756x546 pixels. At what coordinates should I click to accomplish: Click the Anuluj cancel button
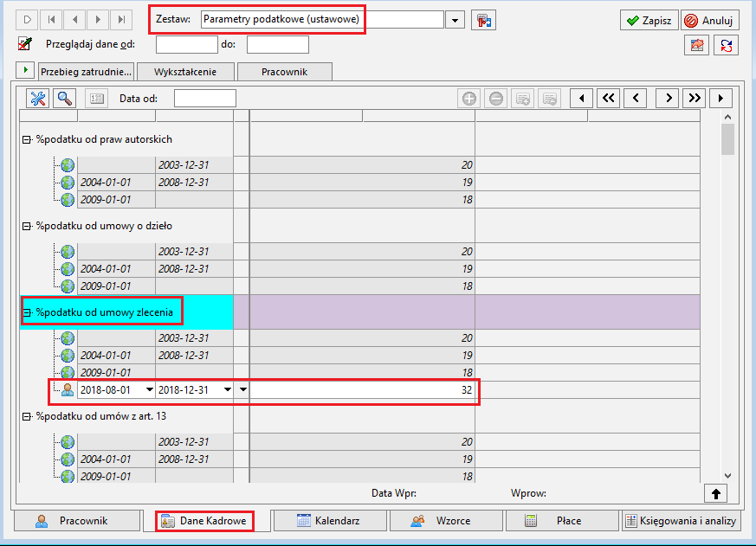point(710,20)
